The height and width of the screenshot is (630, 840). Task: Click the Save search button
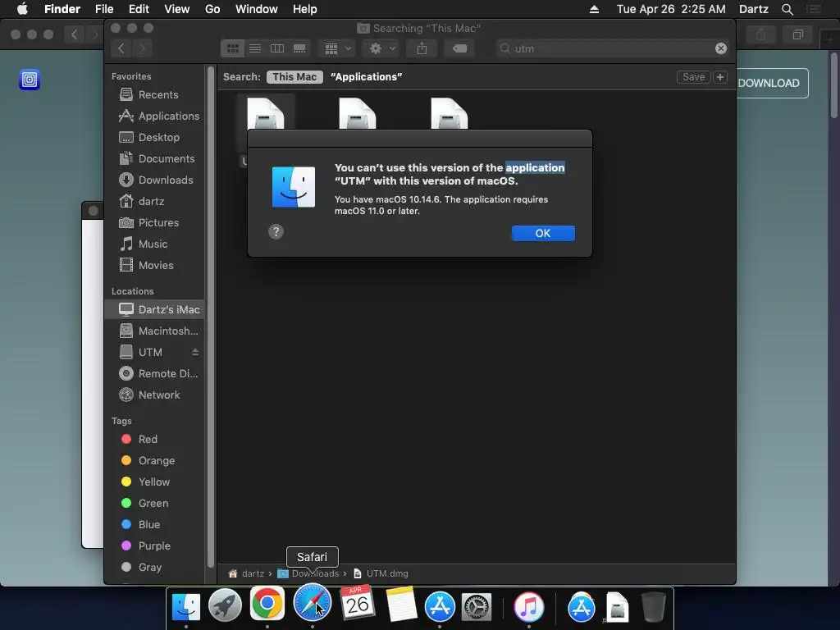tap(693, 76)
